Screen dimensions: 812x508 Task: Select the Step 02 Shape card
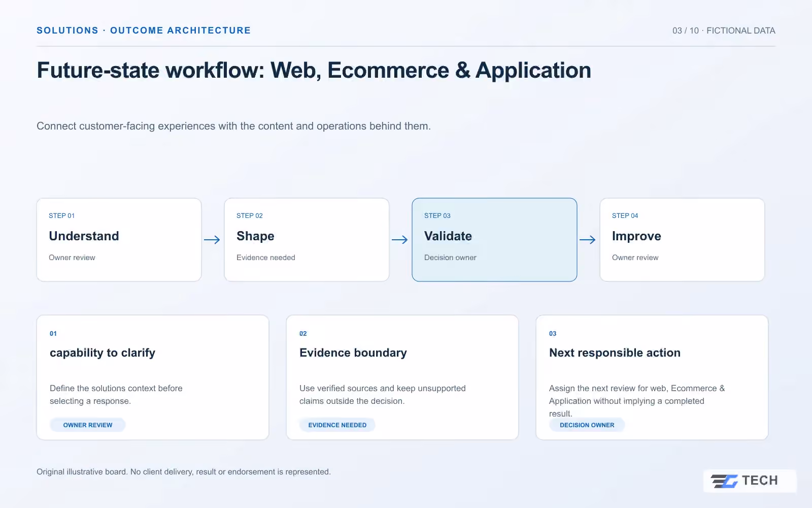pos(307,240)
